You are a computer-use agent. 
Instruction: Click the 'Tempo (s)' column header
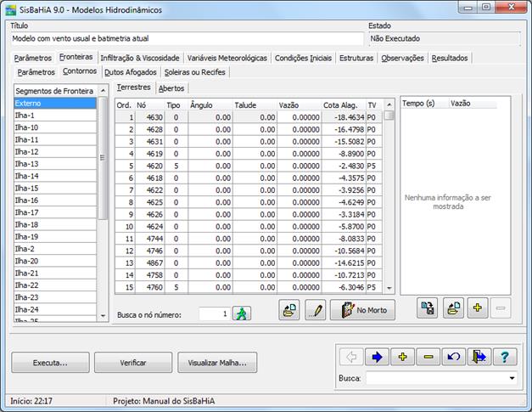pyautogui.click(x=425, y=104)
